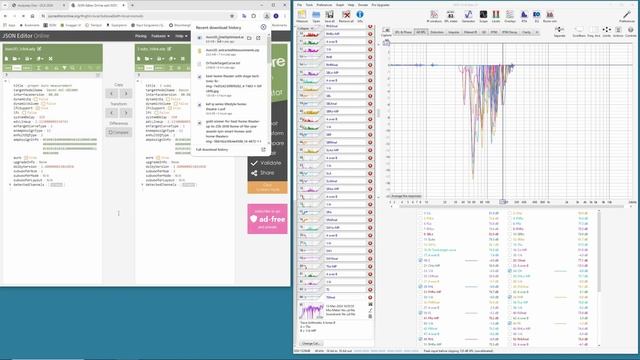Screen dimensions: 640x360
Task: Expand detectedChannels in right JSON panel
Action: 142,185
